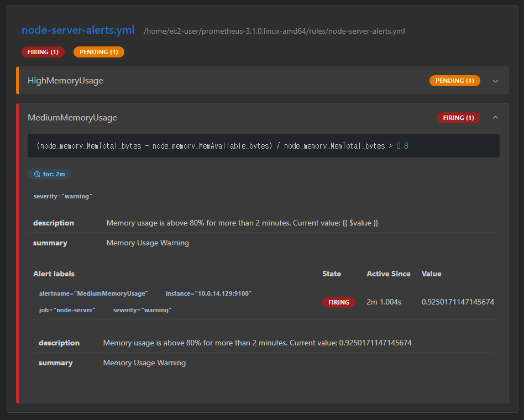Click the rendered alert description with current value
Screen dimensions: 524x420
(x=258, y=343)
